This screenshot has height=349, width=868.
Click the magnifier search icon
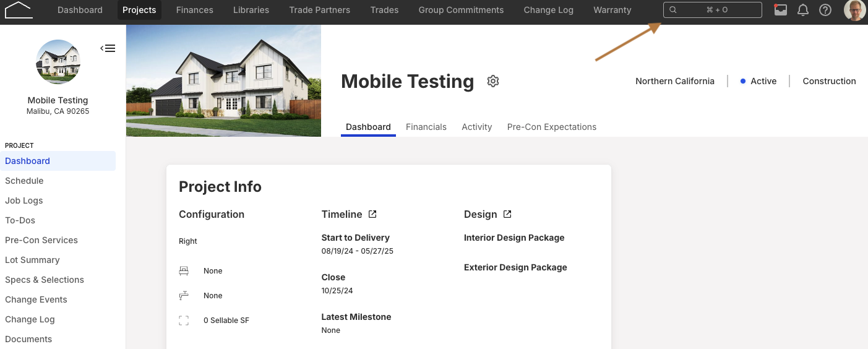(x=673, y=10)
